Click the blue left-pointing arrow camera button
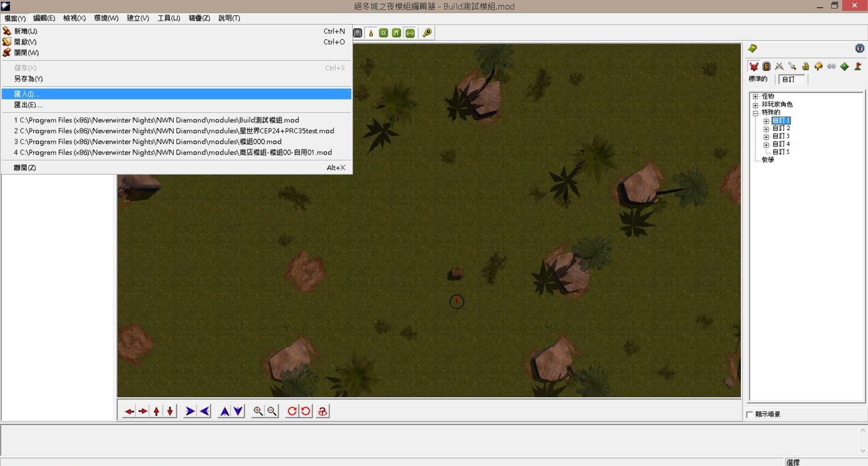The width and height of the screenshot is (868, 466). click(205, 411)
